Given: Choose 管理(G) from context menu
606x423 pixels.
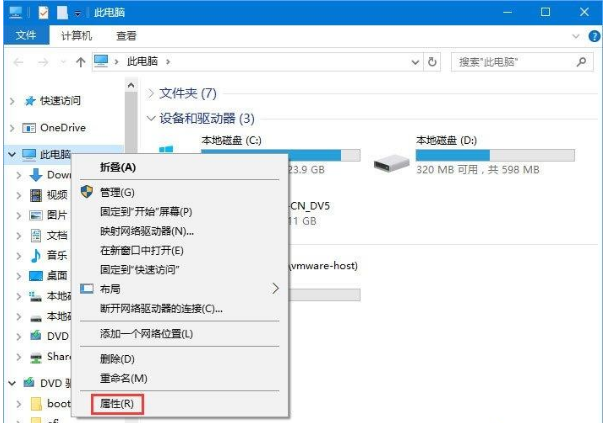Looking at the screenshot, I should 179,192.
